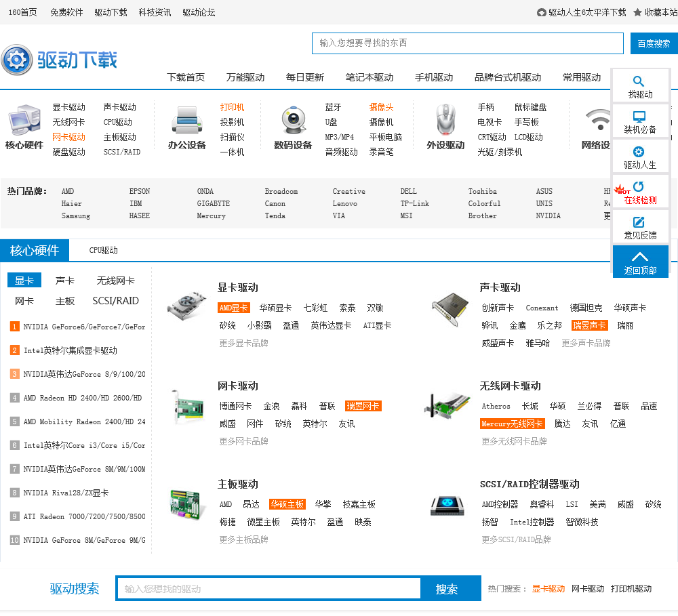Open 更多SCSI/RAID品牌 link

click(516, 539)
